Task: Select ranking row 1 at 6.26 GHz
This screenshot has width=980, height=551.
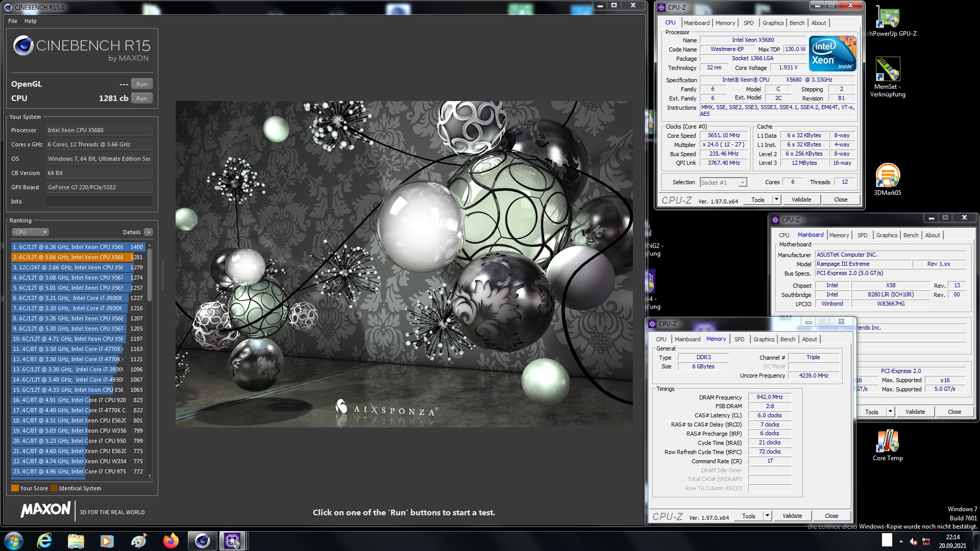Action: click(79, 247)
